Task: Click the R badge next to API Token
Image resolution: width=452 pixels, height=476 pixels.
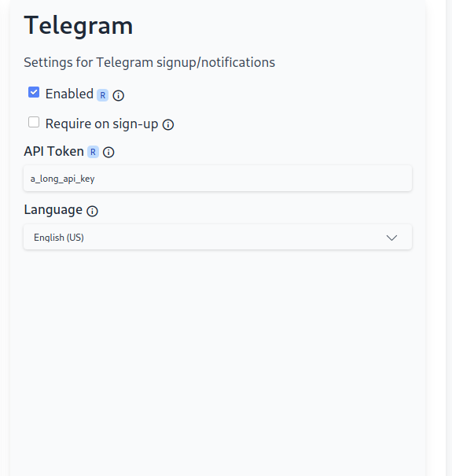Action: coord(93,152)
